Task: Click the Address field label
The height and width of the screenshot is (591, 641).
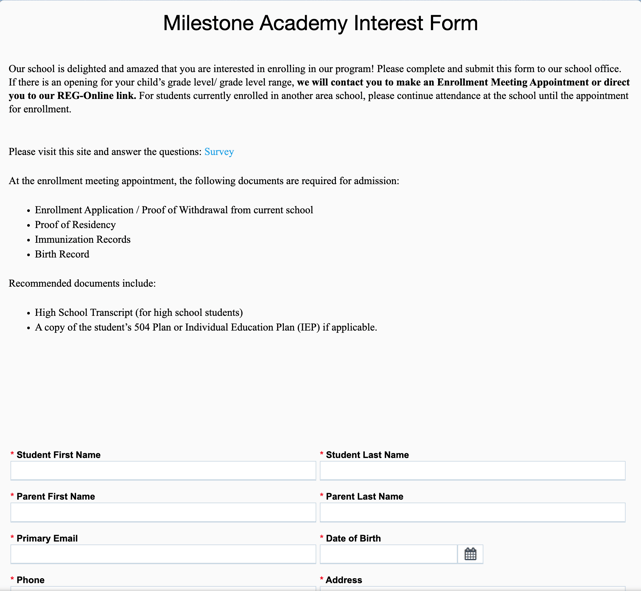Action: 344,580
